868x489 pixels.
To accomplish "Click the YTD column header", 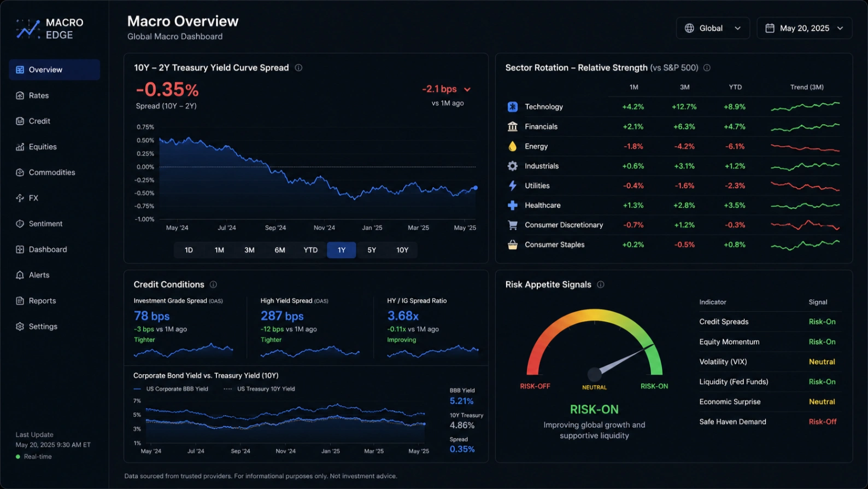I will (x=735, y=88).
